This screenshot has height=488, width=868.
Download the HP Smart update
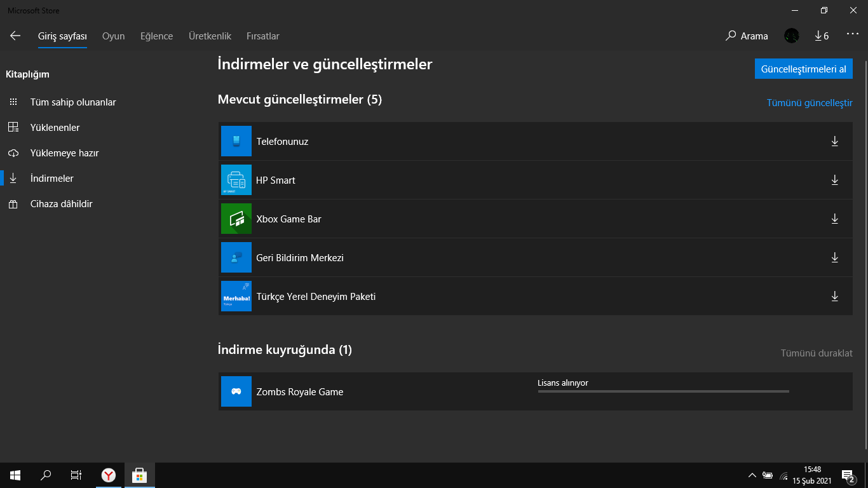[x=834, y=180]
